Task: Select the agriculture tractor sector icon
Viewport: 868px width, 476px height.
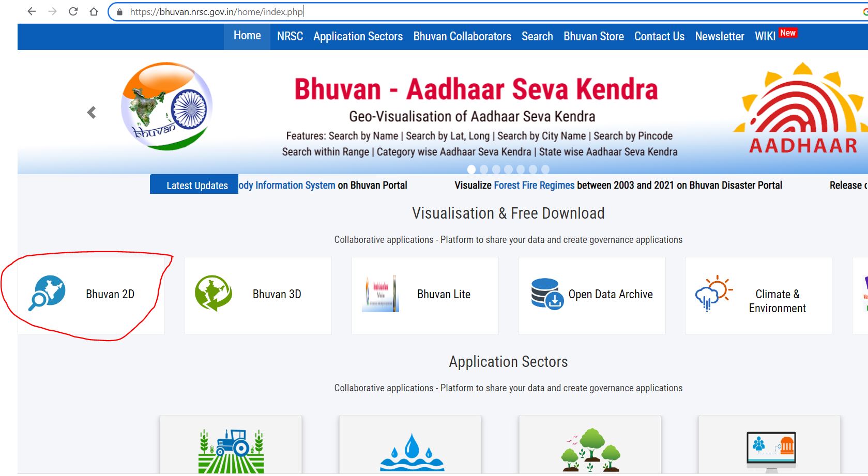Action: pyautogui.click(x=231, y=451)
